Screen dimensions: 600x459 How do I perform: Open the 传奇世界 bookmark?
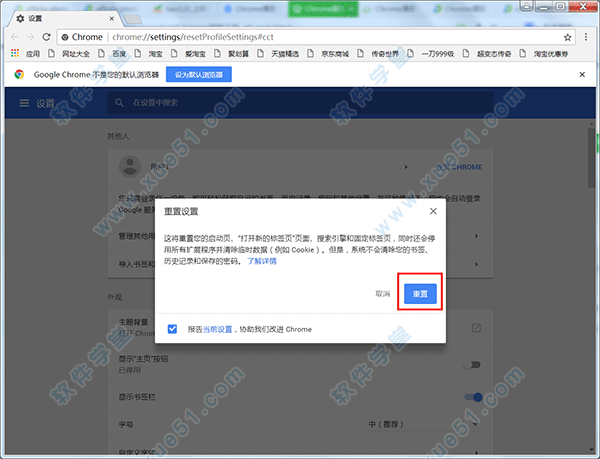[x=378, y=54]
